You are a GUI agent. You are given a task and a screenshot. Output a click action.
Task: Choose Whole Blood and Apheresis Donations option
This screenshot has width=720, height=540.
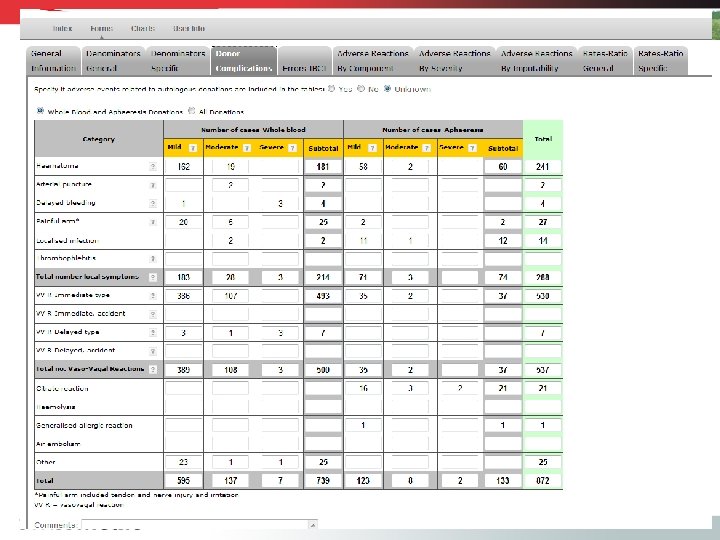pos(40,111)
